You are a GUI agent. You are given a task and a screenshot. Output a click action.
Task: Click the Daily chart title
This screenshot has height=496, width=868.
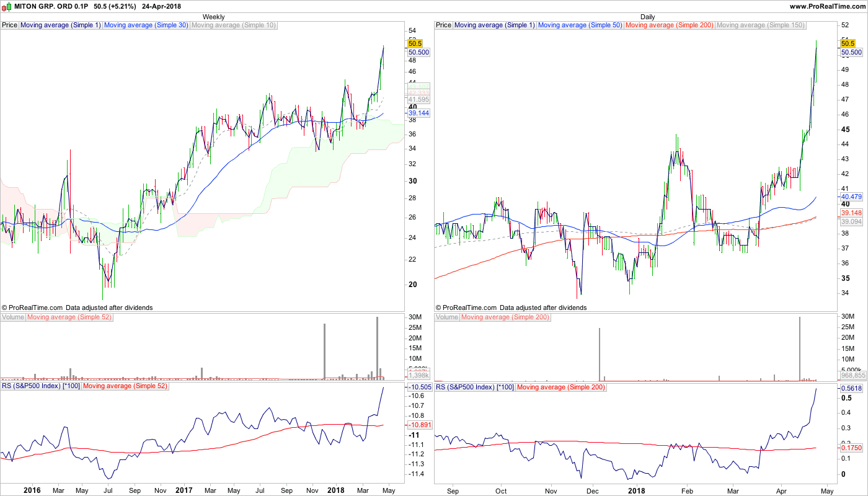647,17
